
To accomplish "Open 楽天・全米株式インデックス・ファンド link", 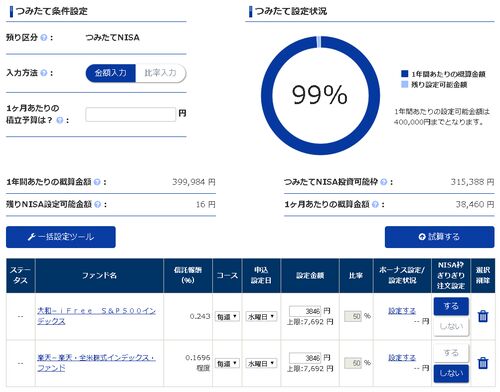I will tap(96, 363).
